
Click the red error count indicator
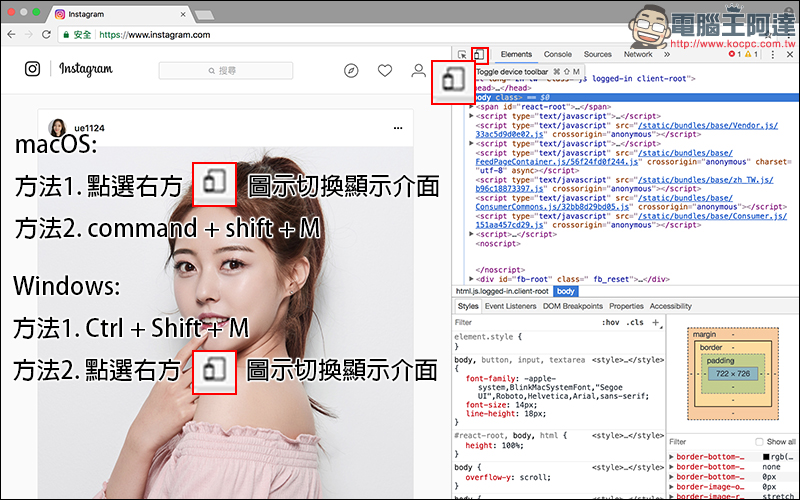pyautogui.click(x=735, y=54)
